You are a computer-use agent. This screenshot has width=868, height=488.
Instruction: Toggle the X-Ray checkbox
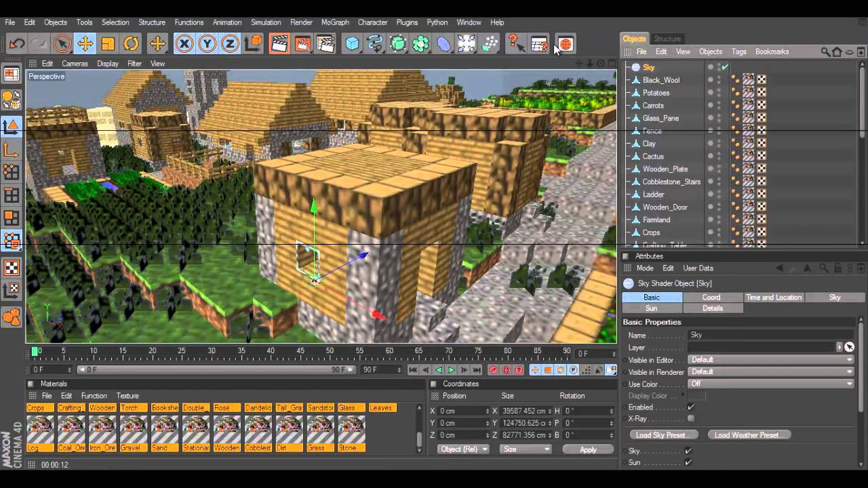tap(691, 419)
